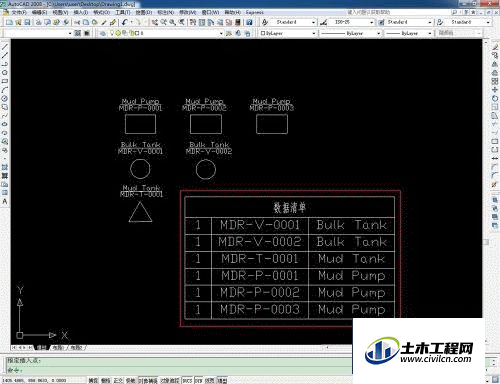Click the Undo arrow icon
The height and width of the screenshot is (384, 500).
pyautogui.click(x=124, y=22)
